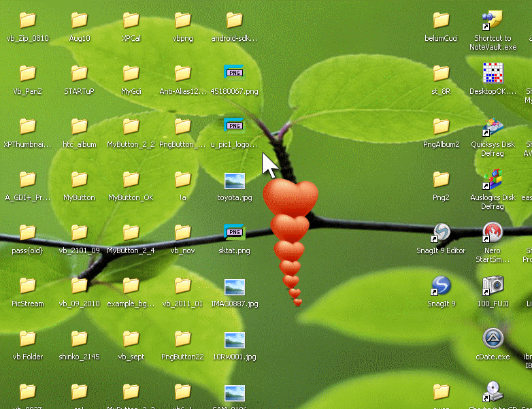
Task: Open the 45180067.png file
Action: (234, 73)
